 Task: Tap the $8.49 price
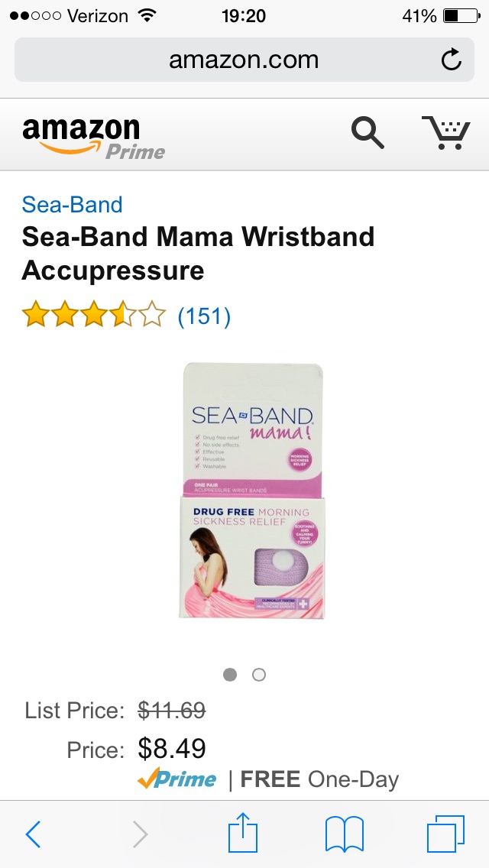click(x=172, y=749)
